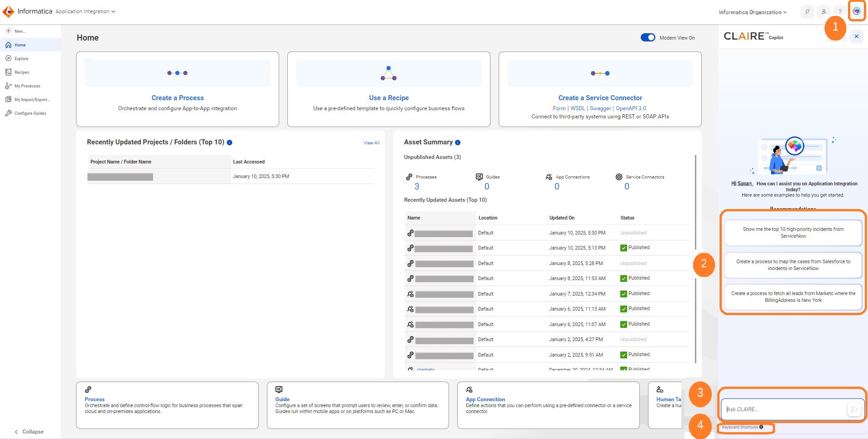Open My Processes in the sidebar

tap(31, 86)
